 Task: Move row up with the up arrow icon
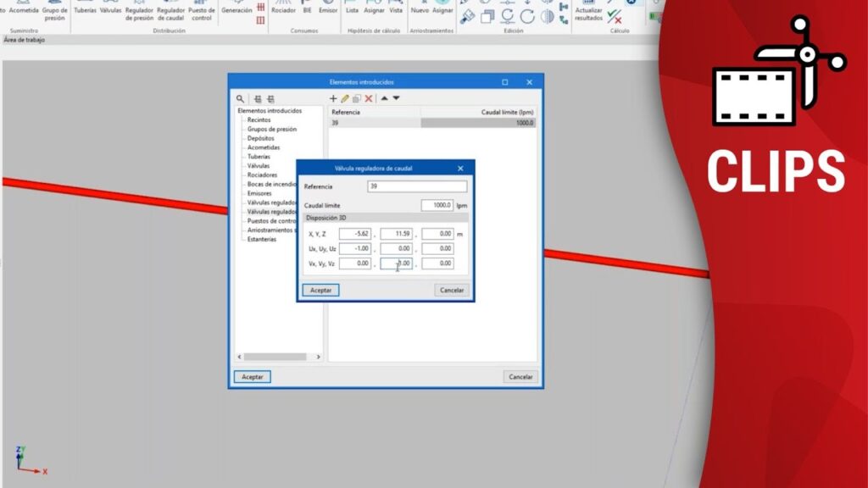[384, 98]
